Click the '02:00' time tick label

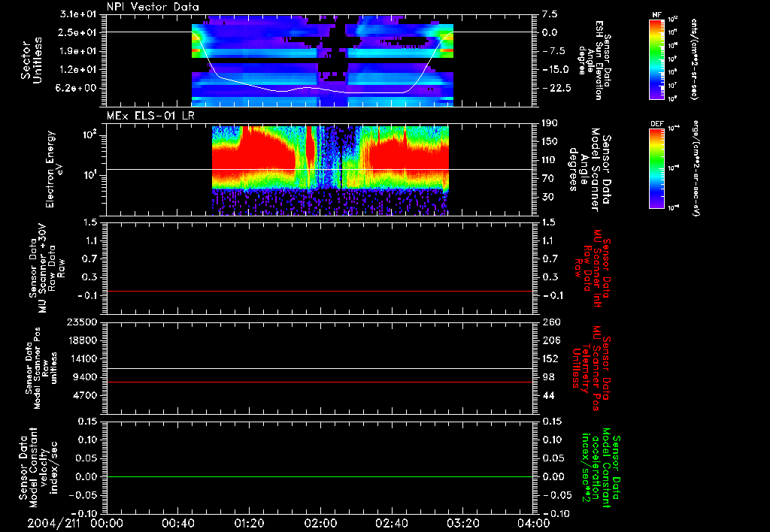click(x=320, y=523)
